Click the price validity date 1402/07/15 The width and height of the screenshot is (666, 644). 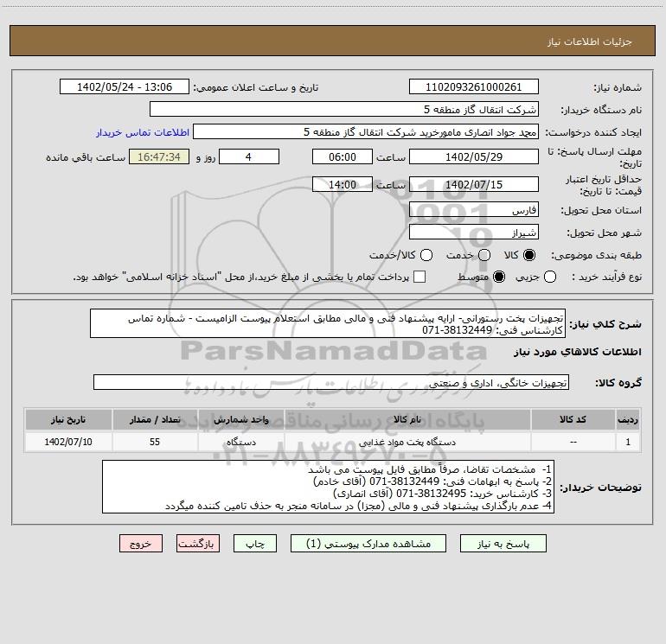tap(474, 184)
